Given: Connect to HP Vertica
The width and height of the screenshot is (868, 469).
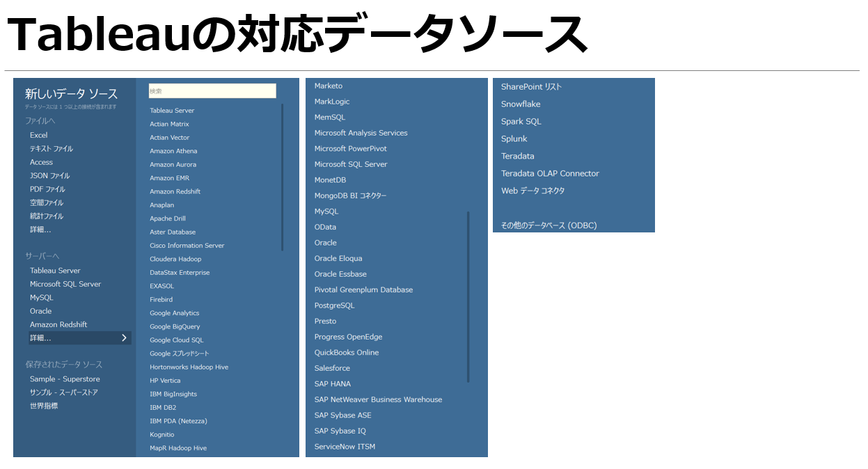Looking at the screenshot, I should coord(165,381).
